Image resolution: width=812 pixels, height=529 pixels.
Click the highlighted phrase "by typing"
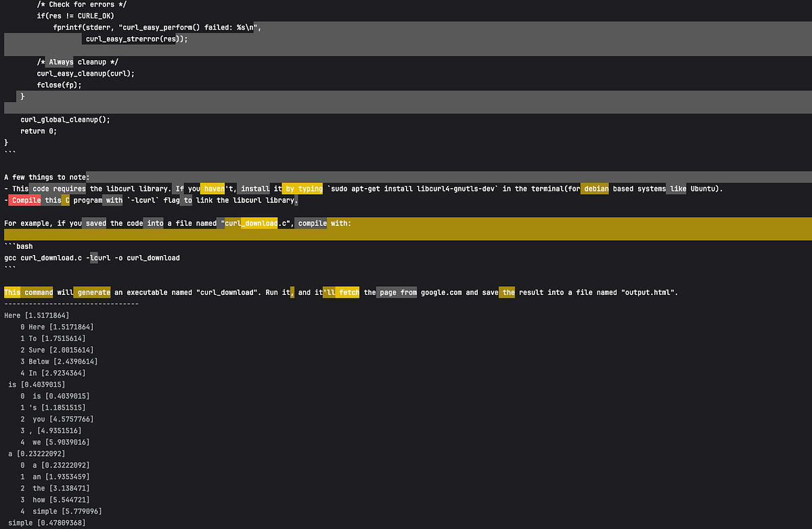[304, 189]
